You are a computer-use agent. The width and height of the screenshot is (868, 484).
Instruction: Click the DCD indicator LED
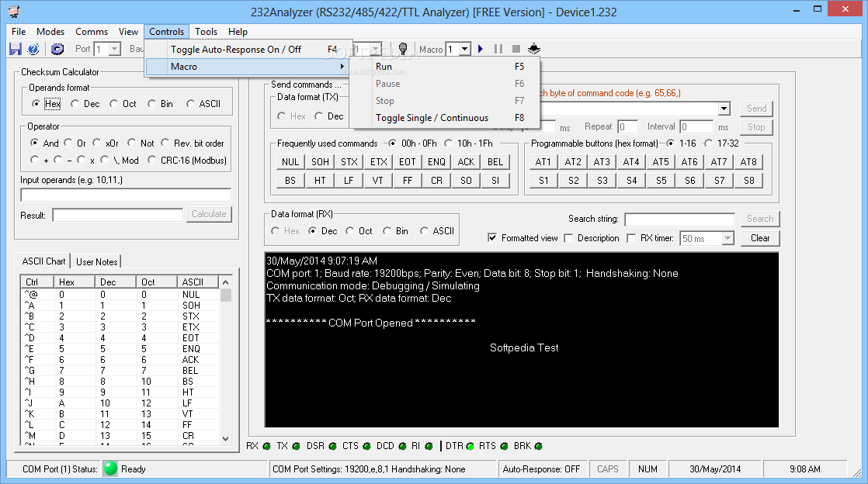[x=402, y=447]
